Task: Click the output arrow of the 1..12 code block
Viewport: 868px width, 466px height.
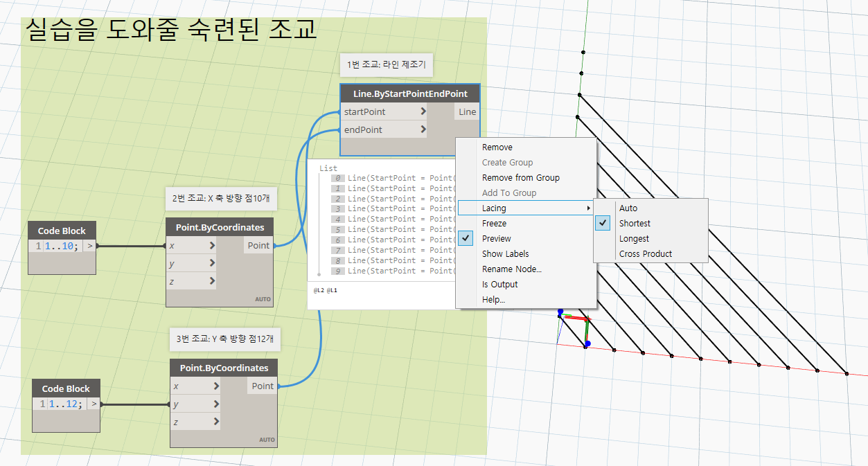Action: click(94, 404)
